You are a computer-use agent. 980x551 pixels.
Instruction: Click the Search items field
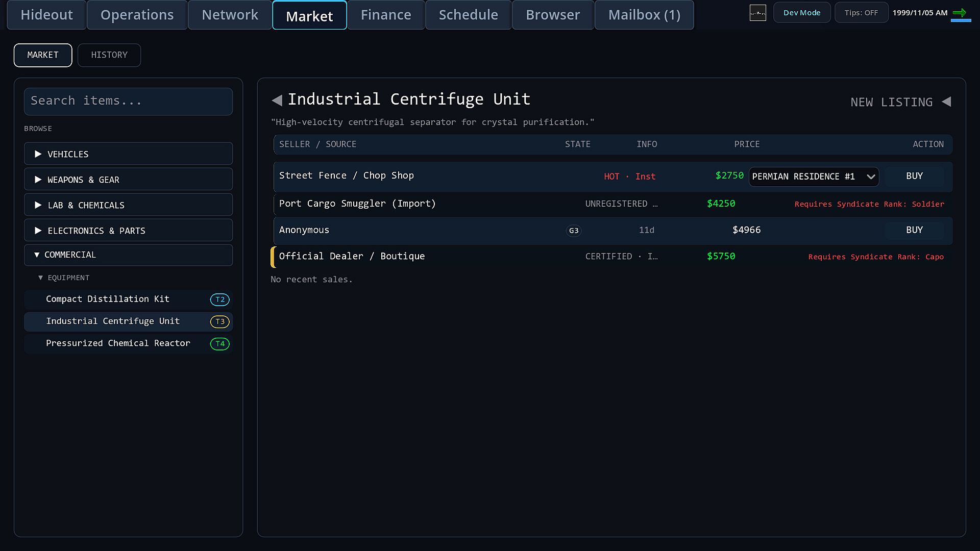[128, 101]
